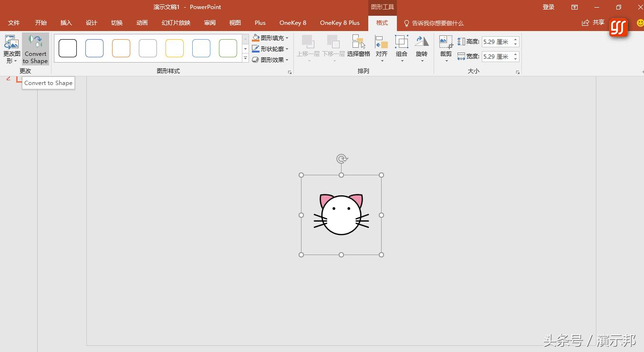Click the 旋转 rotate icon
This screenshot has height=352, width=644.
pyautogui.click(x=422, y=42)
